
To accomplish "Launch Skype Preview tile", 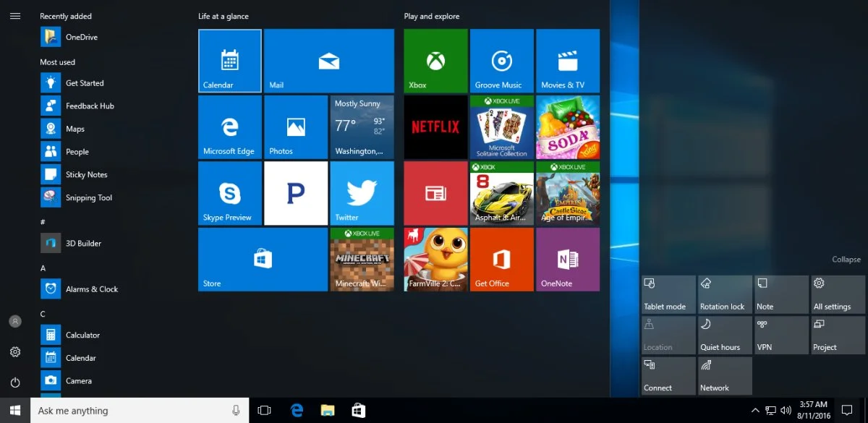I will click(x=229, y=193).
